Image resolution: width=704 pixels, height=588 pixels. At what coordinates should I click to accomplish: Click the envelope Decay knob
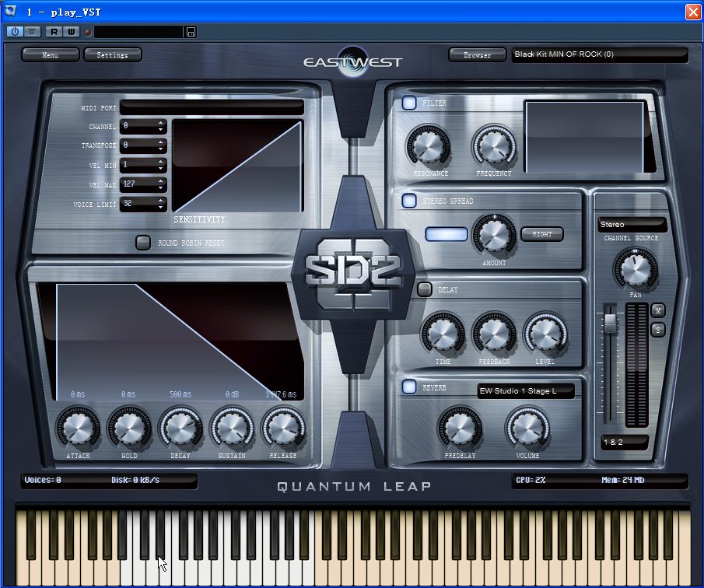[180, 428]
